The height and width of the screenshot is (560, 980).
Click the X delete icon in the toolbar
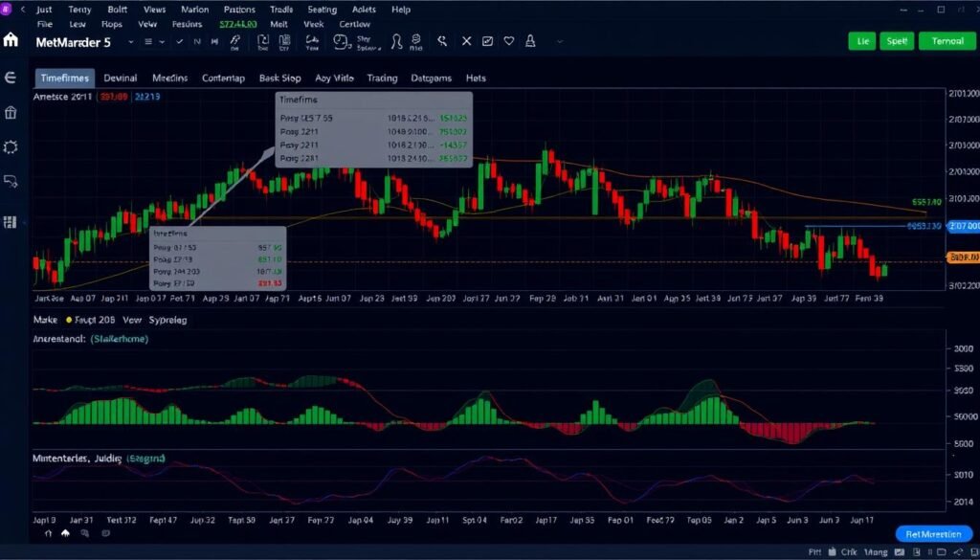(466, 41)
